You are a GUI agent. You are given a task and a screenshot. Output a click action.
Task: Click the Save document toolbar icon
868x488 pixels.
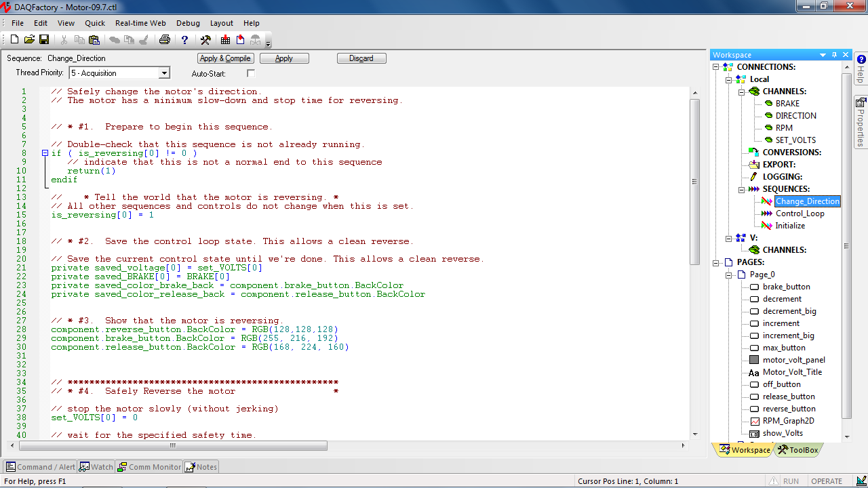pyautogui.click(x=44, y=40)
